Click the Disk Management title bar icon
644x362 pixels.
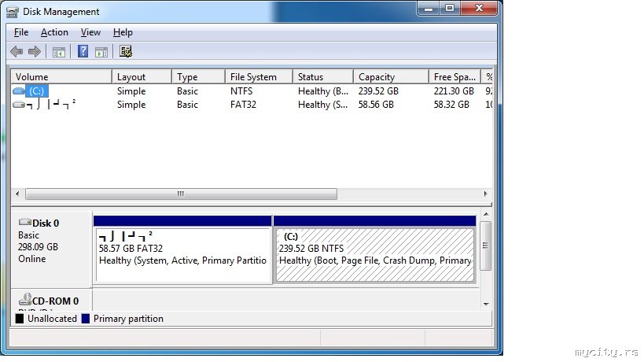13,12
